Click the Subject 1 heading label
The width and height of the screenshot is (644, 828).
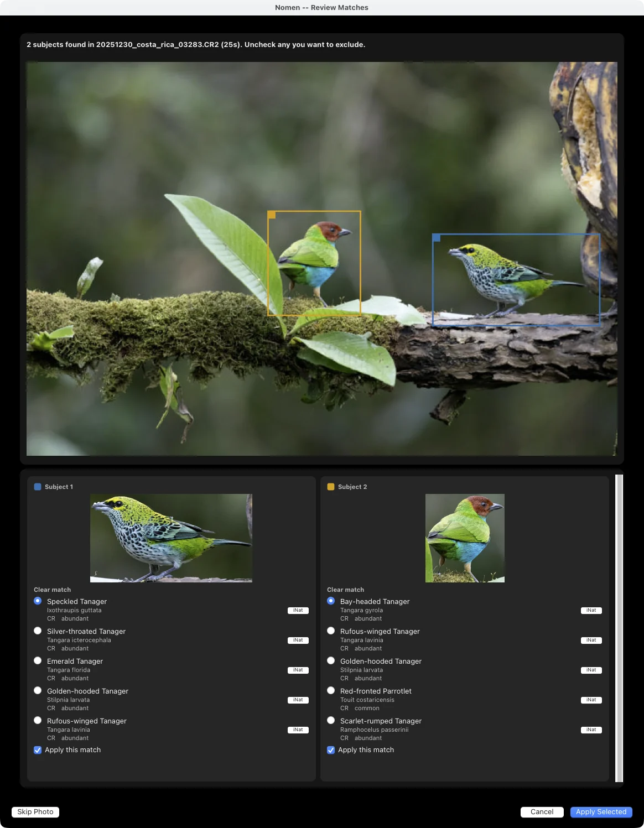click(x=59, y=487)
